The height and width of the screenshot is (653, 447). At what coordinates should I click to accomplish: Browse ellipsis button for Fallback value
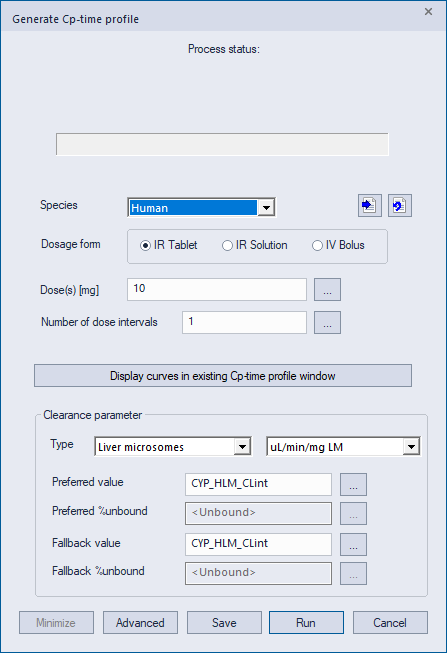tap(353, 544)
